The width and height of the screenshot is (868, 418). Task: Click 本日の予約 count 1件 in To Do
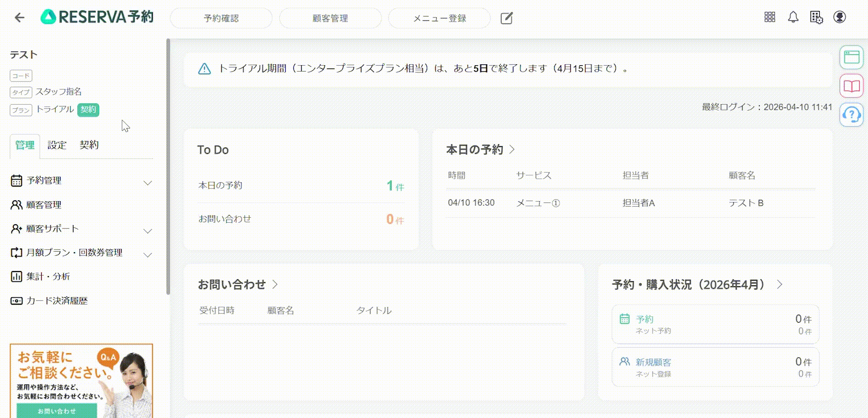(395, 186)
